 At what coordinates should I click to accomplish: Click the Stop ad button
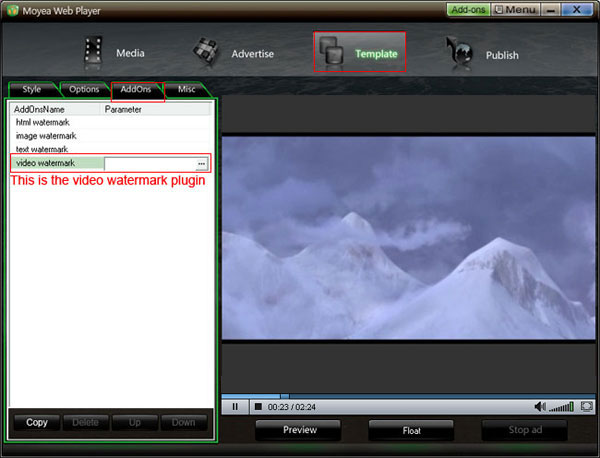coord(525,430)
